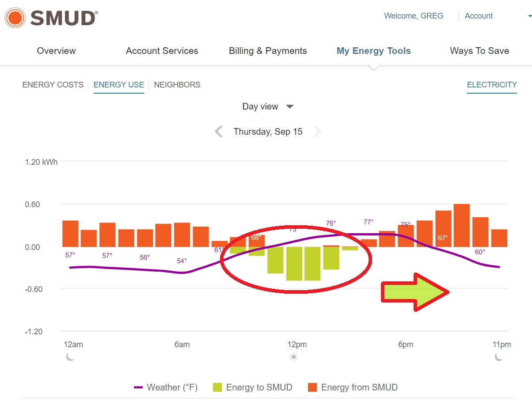The width and height of the screenshot is (532, 405).
Task: Open the ELECTRICITY selector
Action: coord(492,85)
